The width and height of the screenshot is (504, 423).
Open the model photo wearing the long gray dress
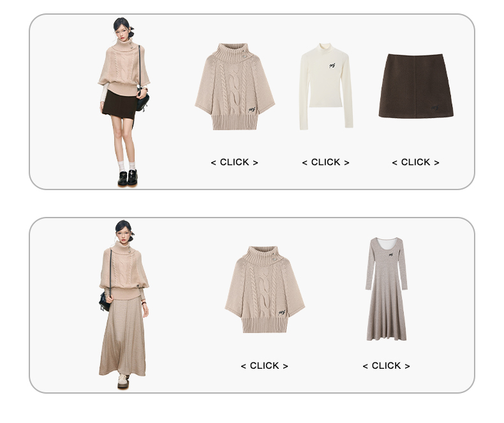tap(124, 305)
